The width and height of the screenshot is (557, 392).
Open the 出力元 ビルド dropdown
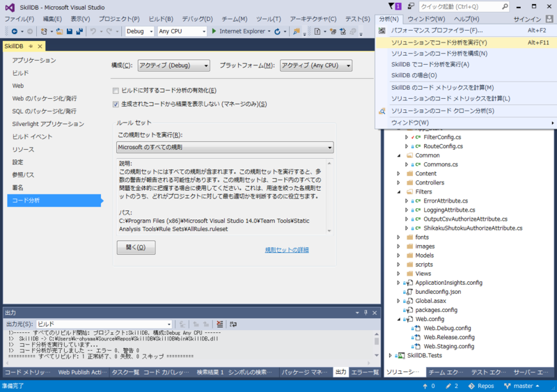coord(104,324)
